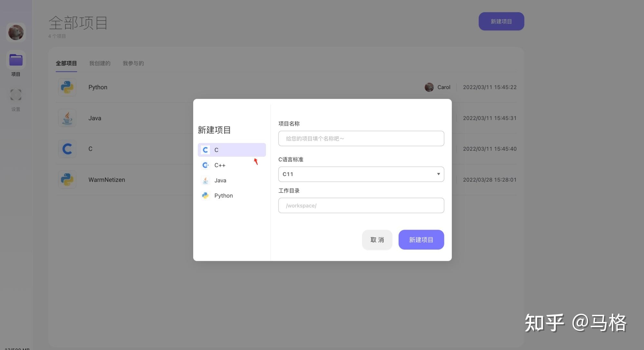Click the C11 dropdown arrow
The image size is (644, 350).
(438, 174)
